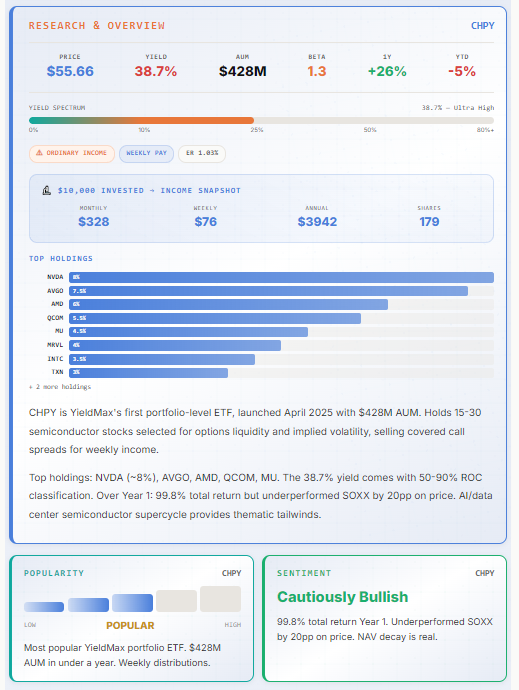Click the 1Y return +26%
519x690 pixels.
pyautogui.click(x=387, y=71)
